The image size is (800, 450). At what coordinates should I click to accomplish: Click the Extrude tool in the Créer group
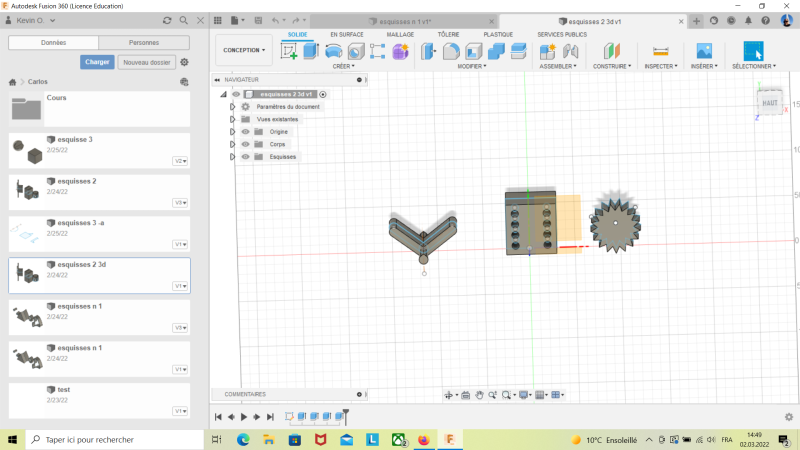pyautogui.click(x=311, y=51)
